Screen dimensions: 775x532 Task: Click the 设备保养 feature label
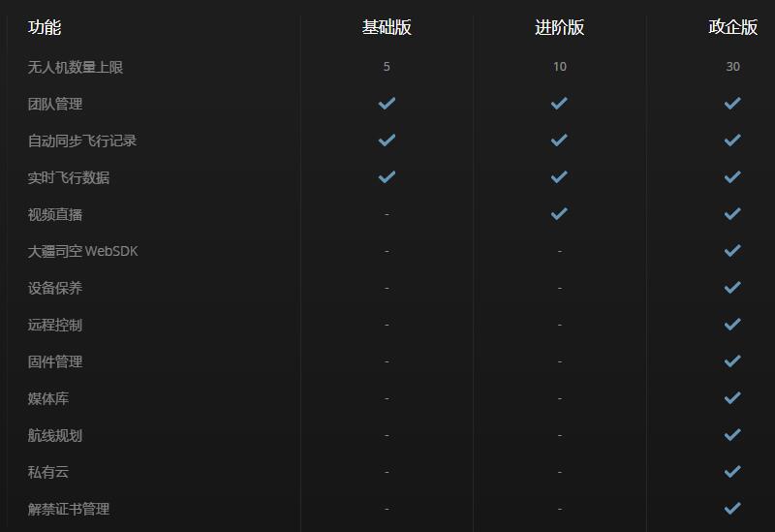[x=55, y=288]
